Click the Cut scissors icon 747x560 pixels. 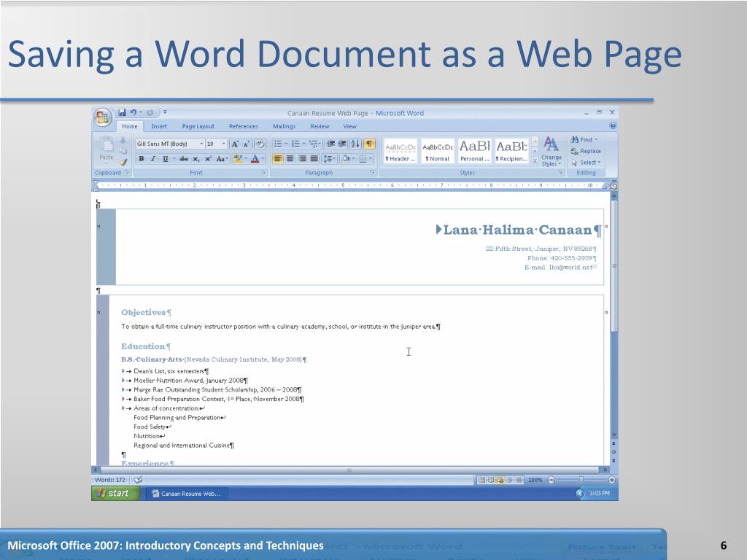click(x=123, y=140)
